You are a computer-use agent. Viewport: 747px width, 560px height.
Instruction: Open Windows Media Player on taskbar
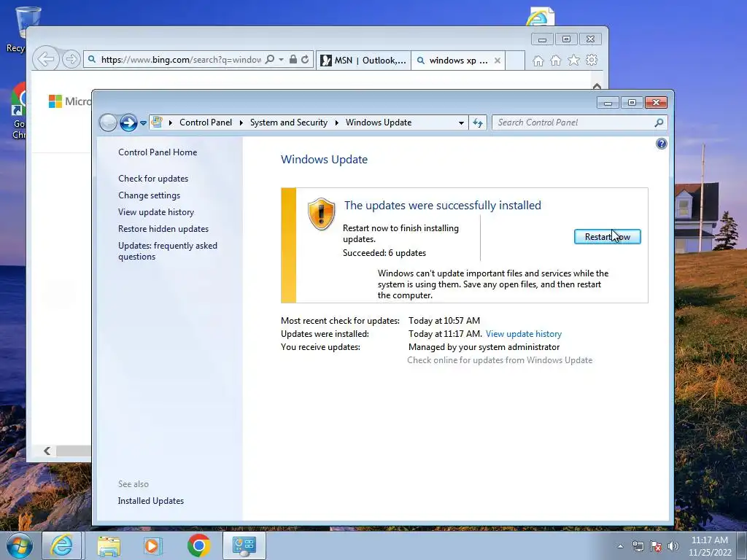153,546
